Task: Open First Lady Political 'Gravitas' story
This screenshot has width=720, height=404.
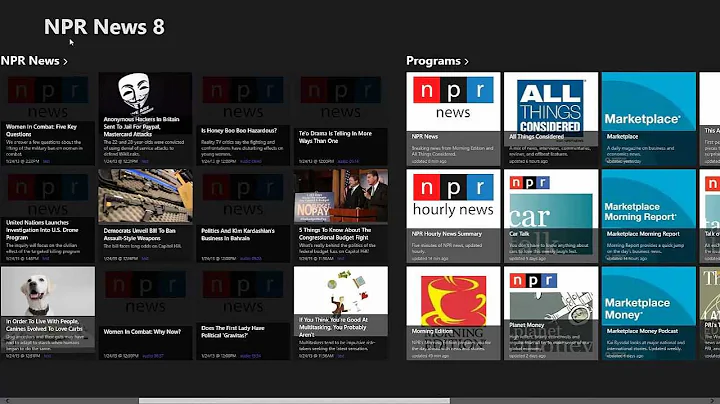Action: click(x=243, y=313)
